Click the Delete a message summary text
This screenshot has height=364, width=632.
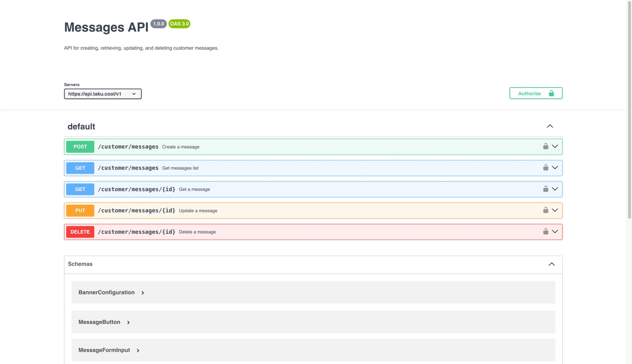(x=197, y=232)
